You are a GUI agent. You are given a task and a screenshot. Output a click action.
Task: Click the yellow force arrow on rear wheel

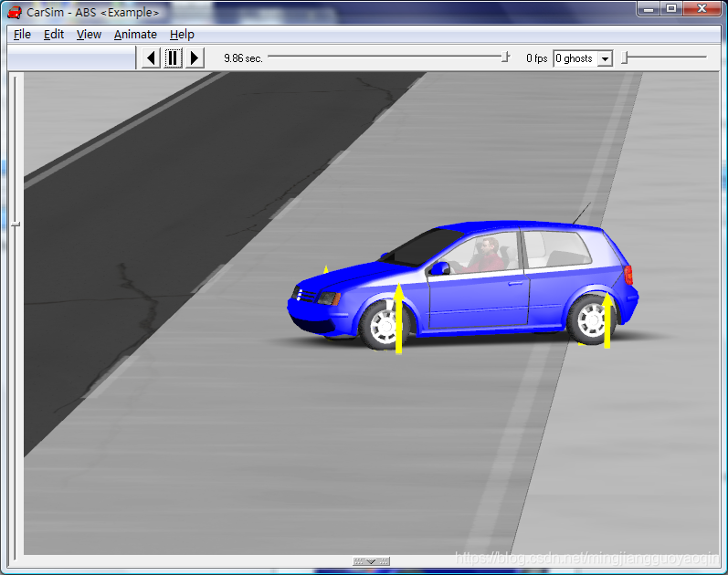pyautogui.click(x=607, y=320)
